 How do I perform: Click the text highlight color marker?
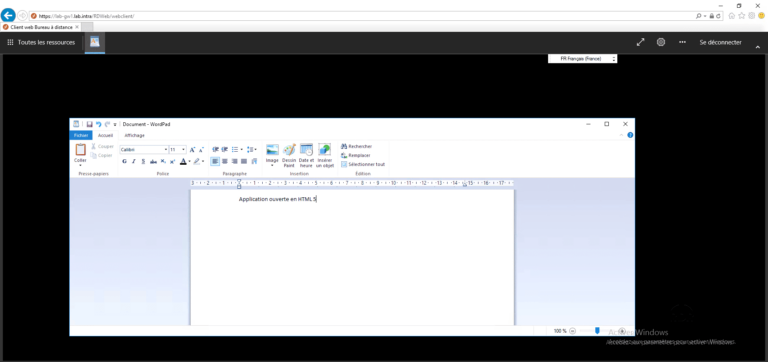[x=196, y=161]
